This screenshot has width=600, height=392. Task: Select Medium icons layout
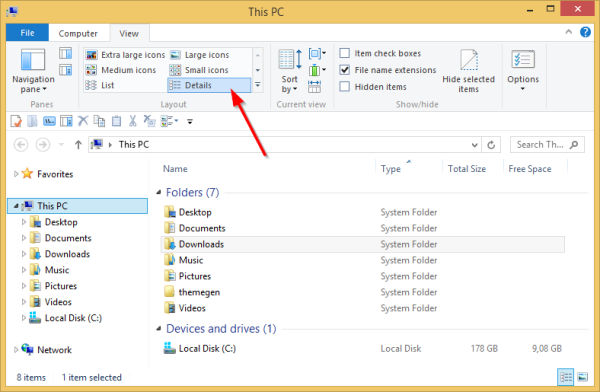tap(121, 70)
